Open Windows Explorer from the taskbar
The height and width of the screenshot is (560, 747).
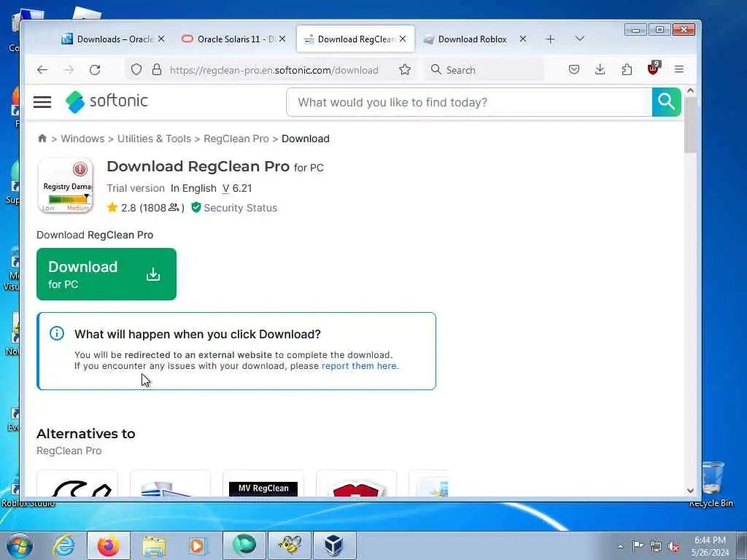(x=154, y=545)
